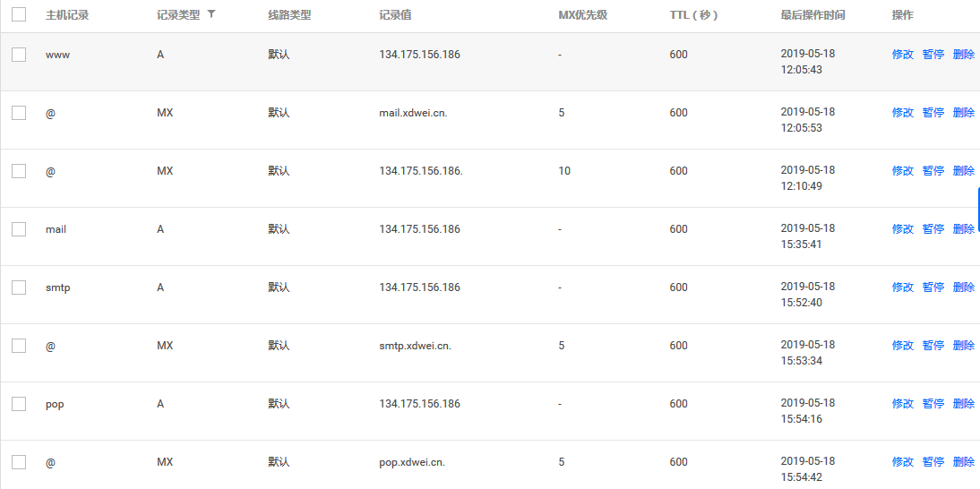Pause the www record with 暂停
This screenshot has height=489, width=980.
[x=933, y=55]
